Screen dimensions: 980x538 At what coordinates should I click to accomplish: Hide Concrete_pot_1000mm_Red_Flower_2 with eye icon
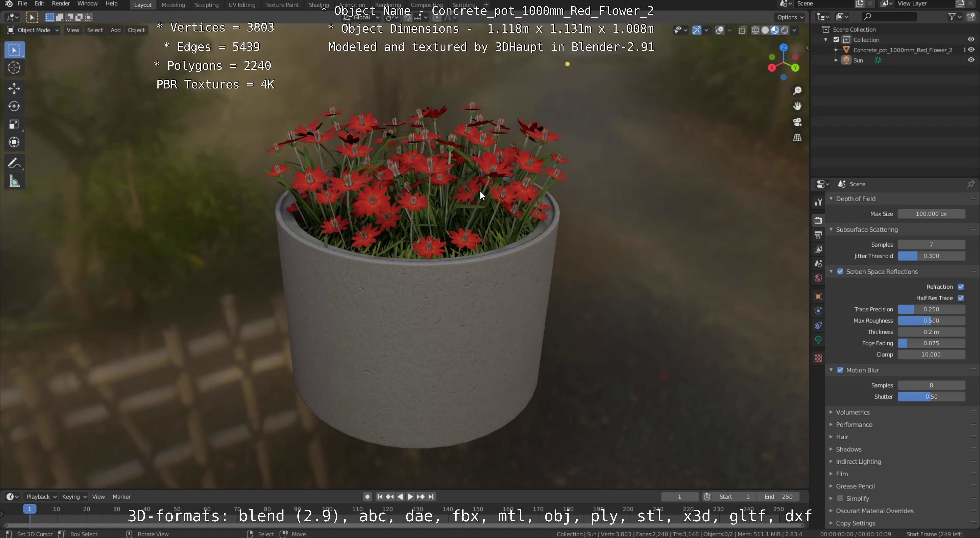click(971, 50)
